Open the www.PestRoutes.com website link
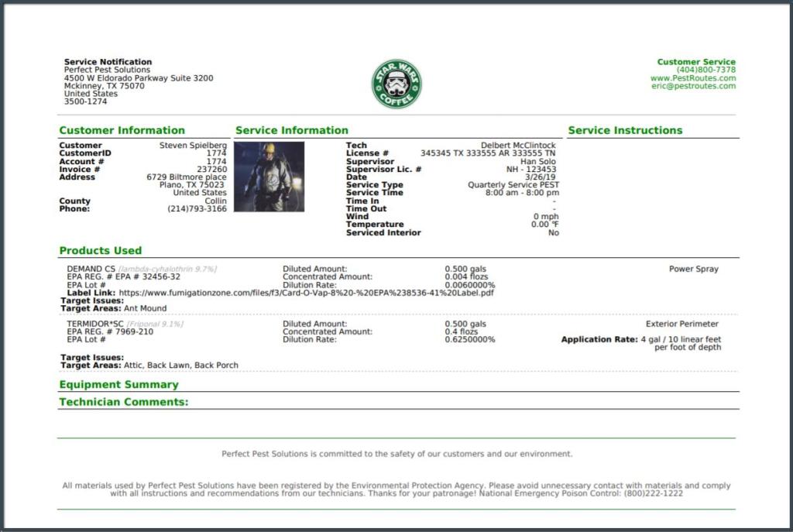The width and height of the screenshot is (793, 532). (692, 78)
